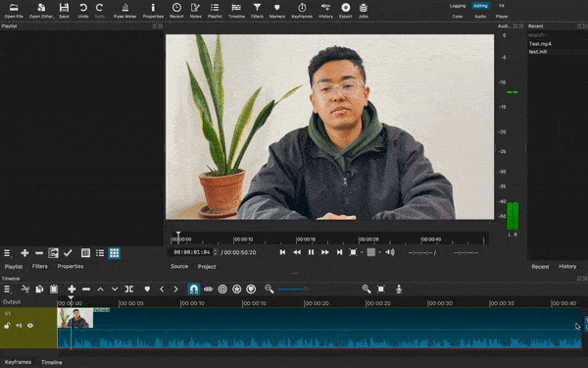Toggle timeline snapping magnet
Screen dimensions: 588x368
pos(194,289)
